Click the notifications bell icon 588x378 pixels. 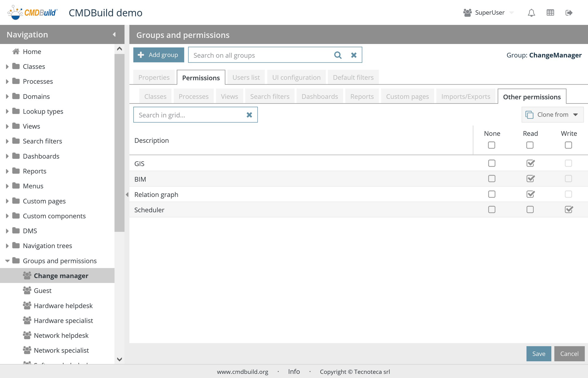[x=531, y=13]
